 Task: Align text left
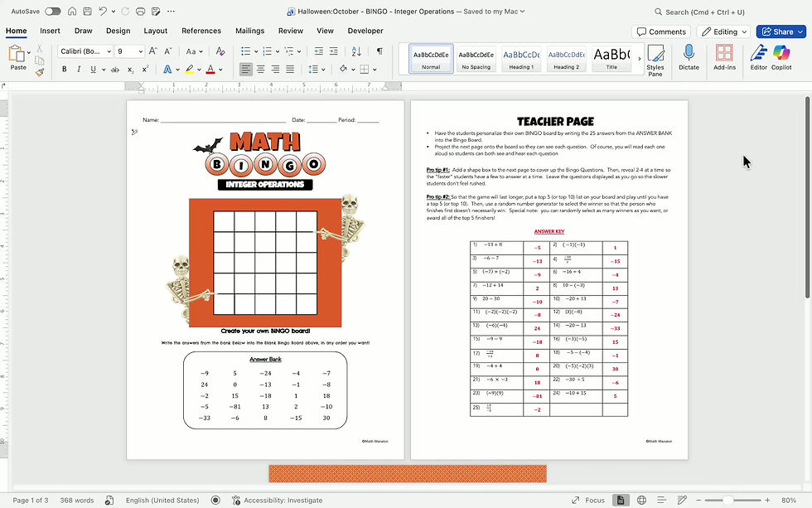tap(246, 69)
